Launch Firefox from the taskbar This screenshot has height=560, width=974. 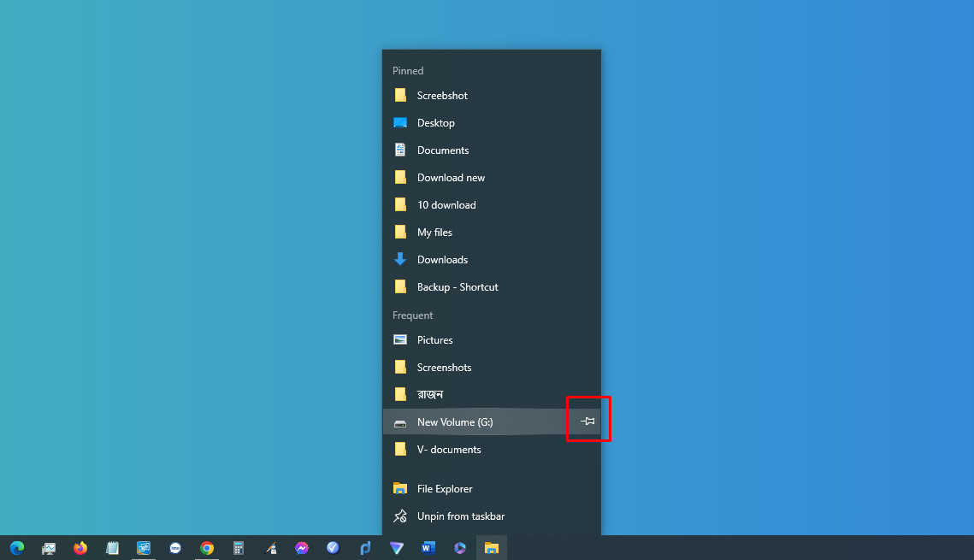coord(80,548)
